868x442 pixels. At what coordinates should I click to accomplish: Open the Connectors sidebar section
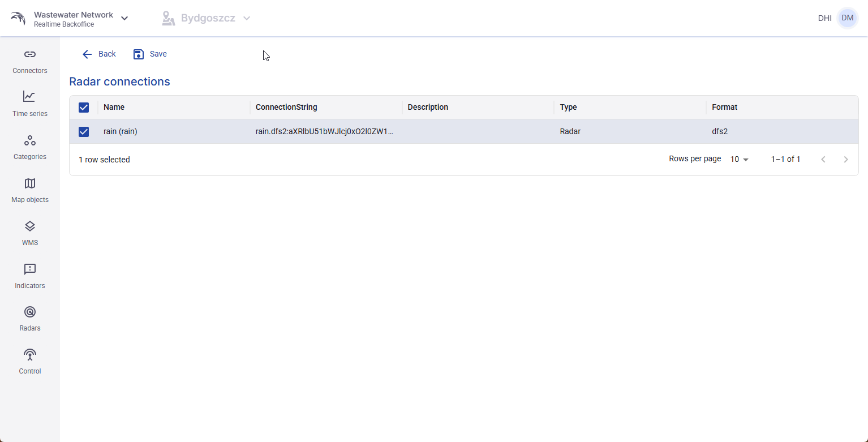coord(30,61)
